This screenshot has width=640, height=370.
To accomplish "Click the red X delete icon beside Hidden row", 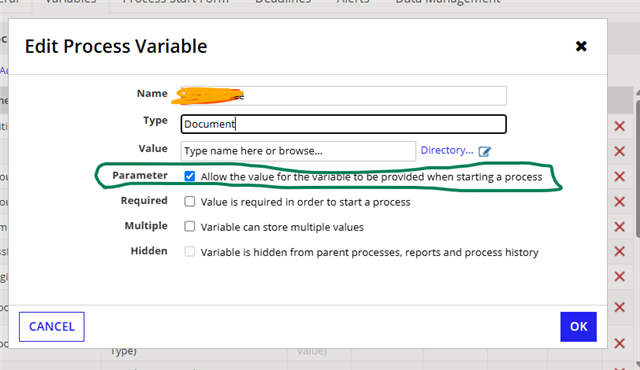I will point(620,251).
